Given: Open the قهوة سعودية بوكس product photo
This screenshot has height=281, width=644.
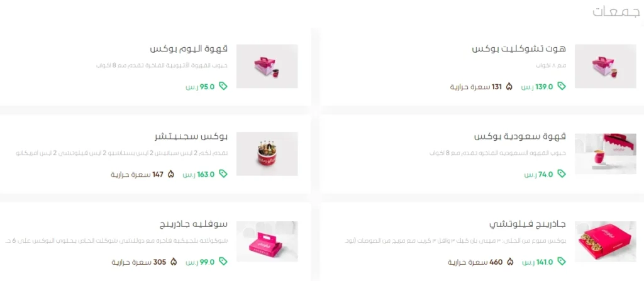Looking at the screenshot, I should click(605, 153).
